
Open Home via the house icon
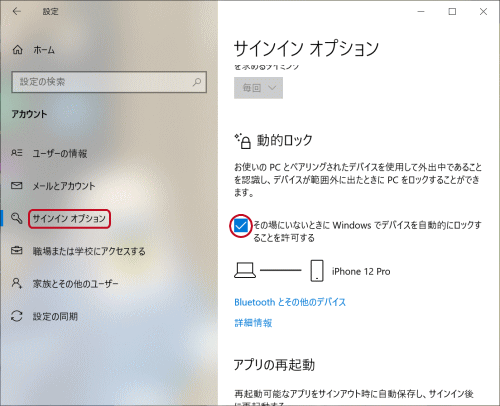(17, 50)
